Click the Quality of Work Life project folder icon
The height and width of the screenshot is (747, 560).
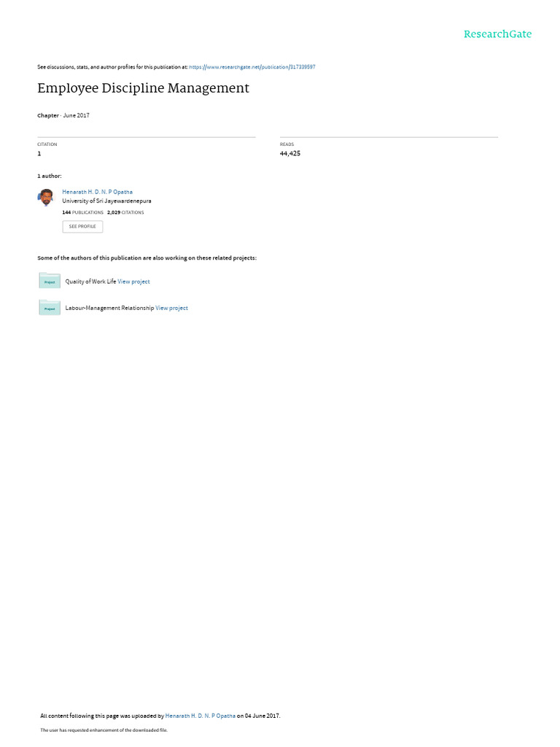[x=50, y=281]
